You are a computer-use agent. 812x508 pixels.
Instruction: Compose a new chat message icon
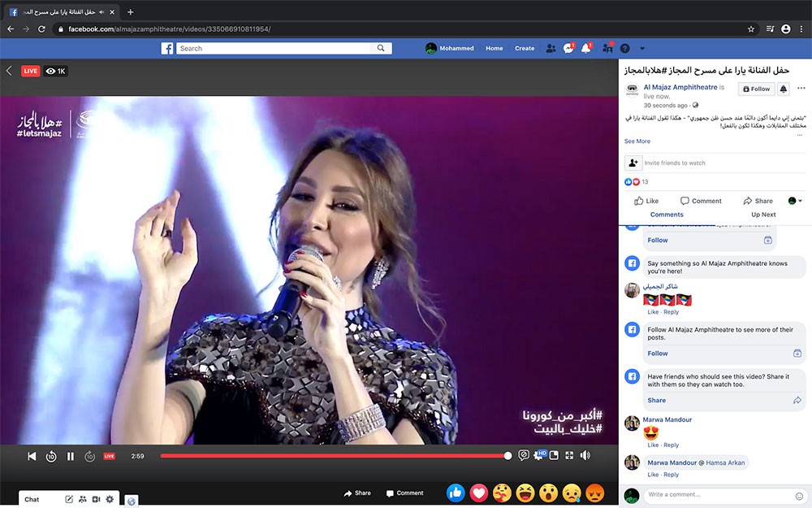[69, 499]
